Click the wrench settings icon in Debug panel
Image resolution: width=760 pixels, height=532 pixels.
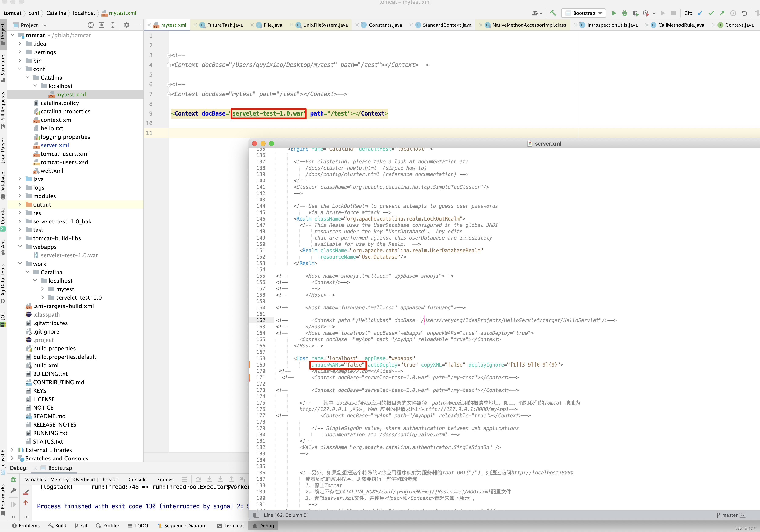tap(13, 491)
